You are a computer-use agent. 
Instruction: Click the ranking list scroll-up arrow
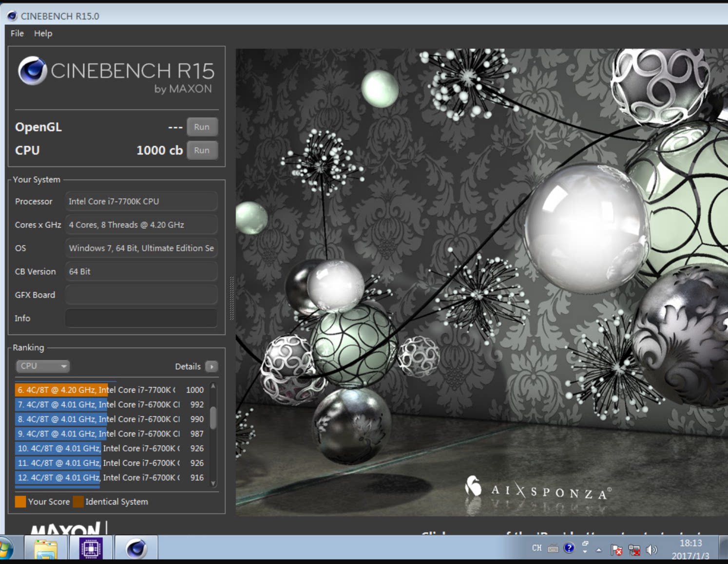(213, 386)
